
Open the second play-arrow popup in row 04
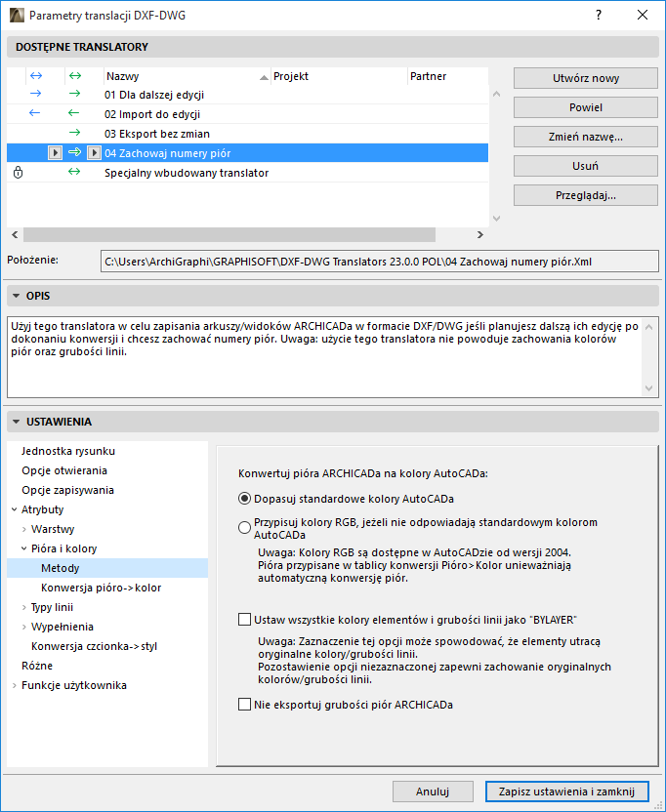coord(94,153)
